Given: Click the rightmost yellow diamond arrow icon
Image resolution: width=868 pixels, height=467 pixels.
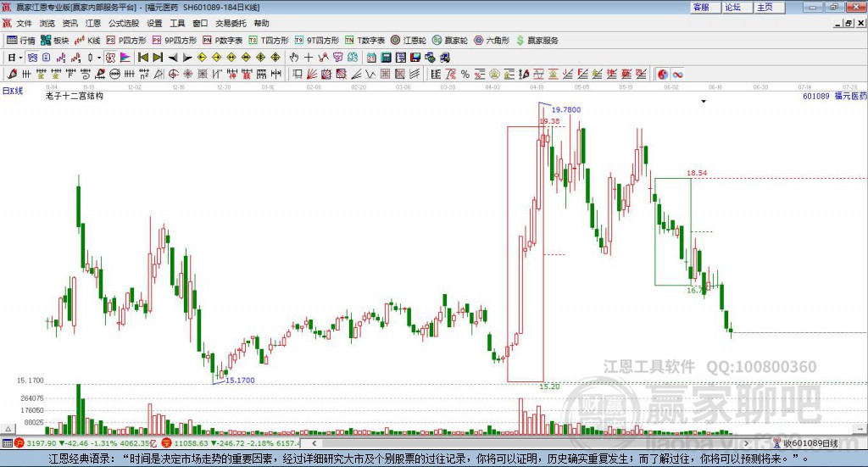Looking at the screenshot, I should 275,58.
